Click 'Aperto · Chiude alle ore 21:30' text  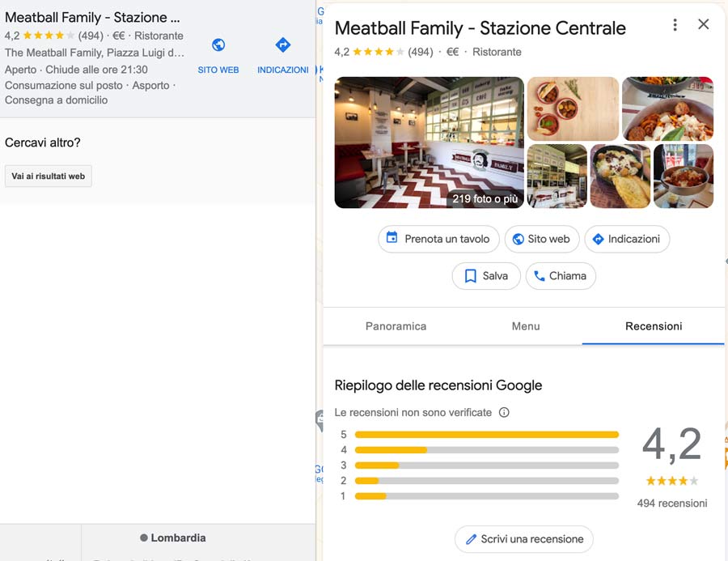[x=76, y=70]
